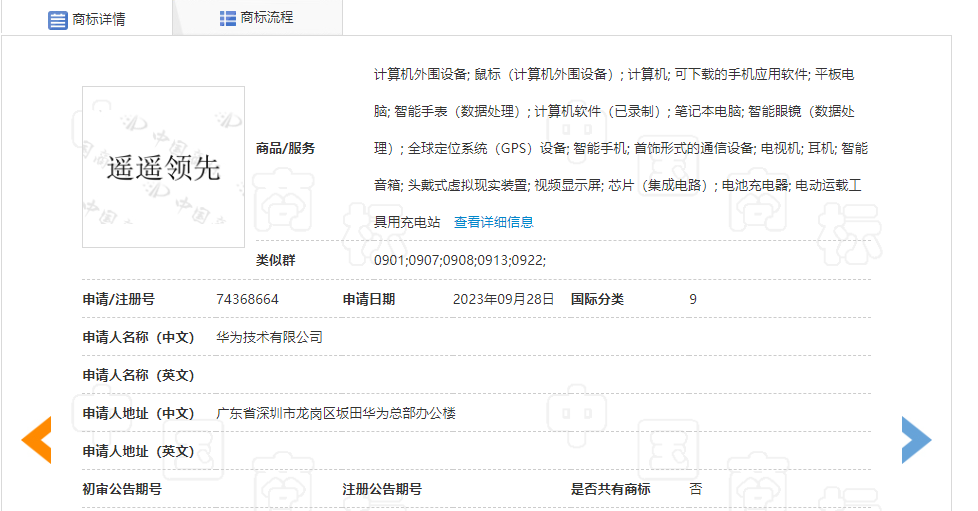The width and height of the screenshot is (978, 511).
Task: Click goods text line starting 音箱; 头戴式虚拟现实装置
Action: (x=617, y=185)
